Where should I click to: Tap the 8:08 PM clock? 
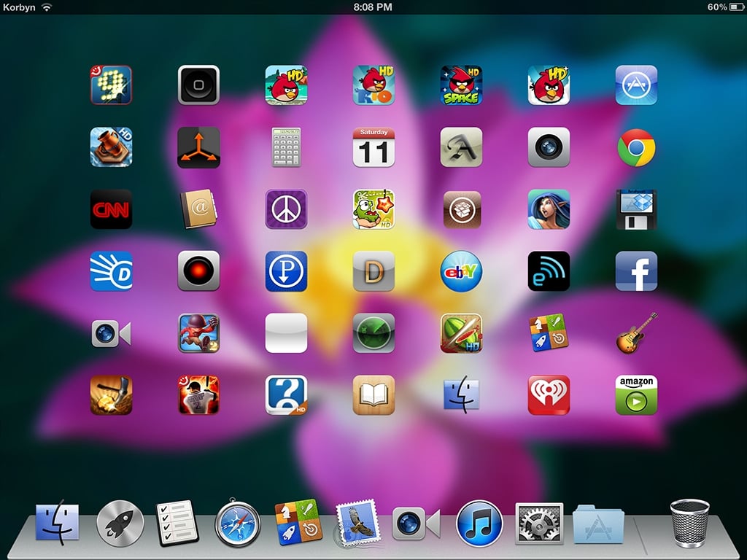coord(373,7)
